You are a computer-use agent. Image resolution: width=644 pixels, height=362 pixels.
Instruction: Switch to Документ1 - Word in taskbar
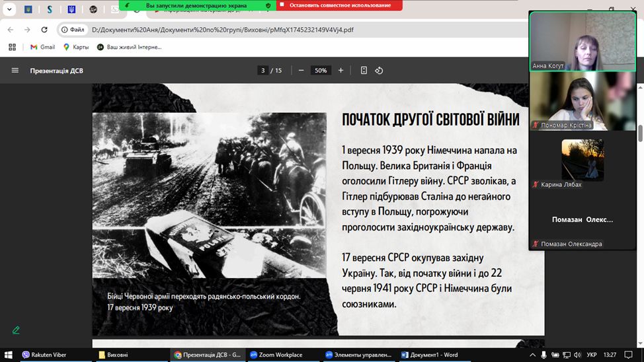430,355
